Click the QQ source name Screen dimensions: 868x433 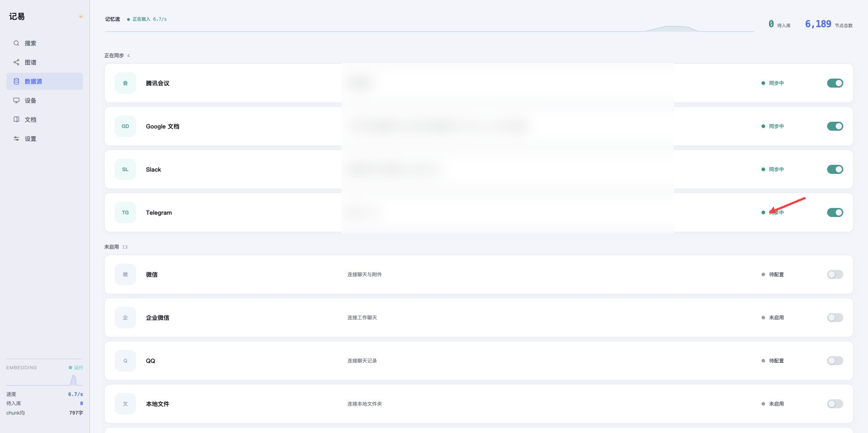(151, 361)
